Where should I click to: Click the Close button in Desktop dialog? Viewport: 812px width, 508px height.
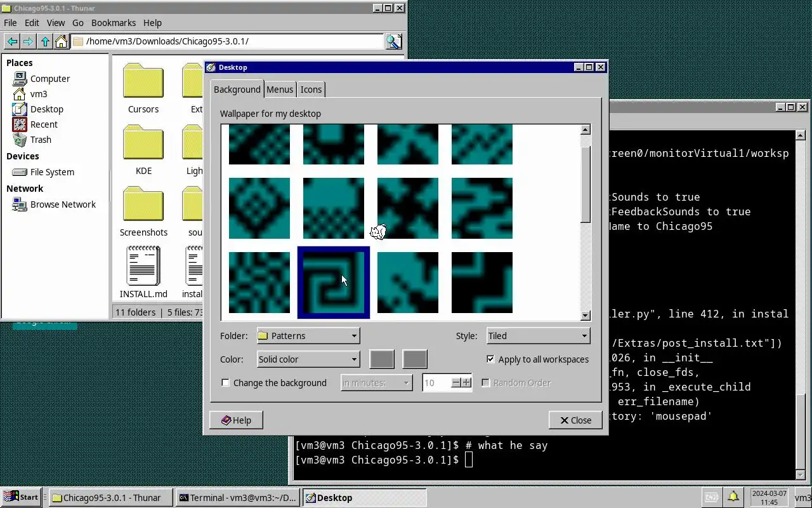pyautogui.click(x=575, y=420)
